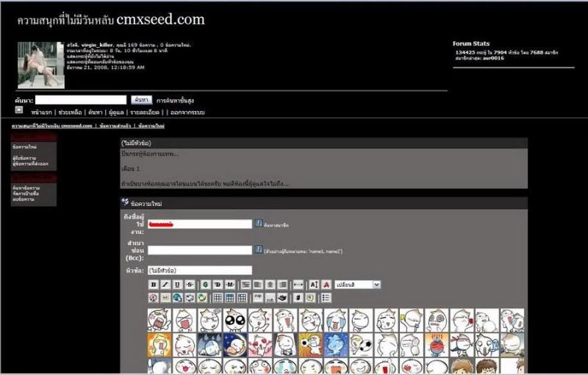
Task: Insert glow text effect (G icon)
Action: click(x=205, y=285)
